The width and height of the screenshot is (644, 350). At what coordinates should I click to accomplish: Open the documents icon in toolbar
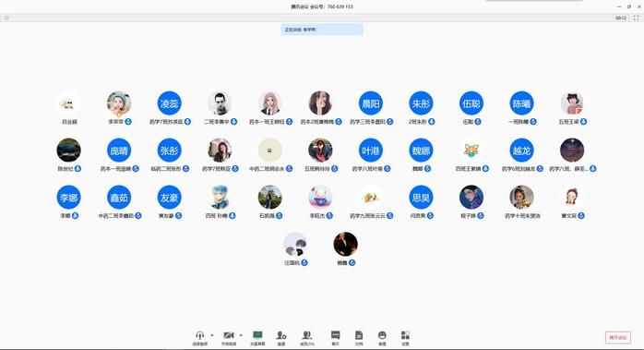359,335
